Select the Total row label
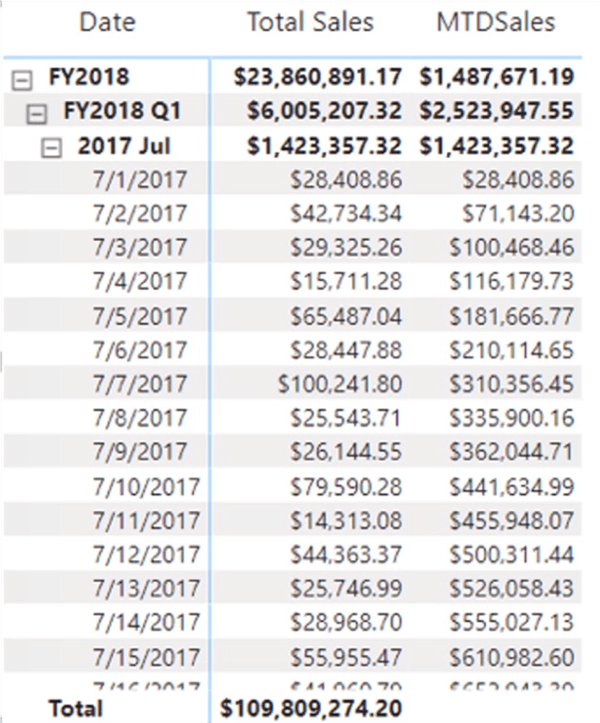The height and width of the screenshot is (723, 600). 76,707
